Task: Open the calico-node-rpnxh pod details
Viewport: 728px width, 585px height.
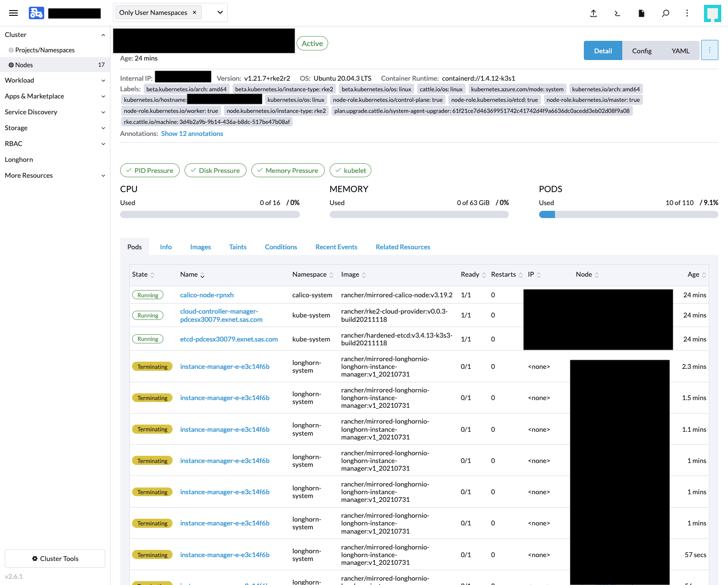Action: pyautogui.click(x=207, y=294)
